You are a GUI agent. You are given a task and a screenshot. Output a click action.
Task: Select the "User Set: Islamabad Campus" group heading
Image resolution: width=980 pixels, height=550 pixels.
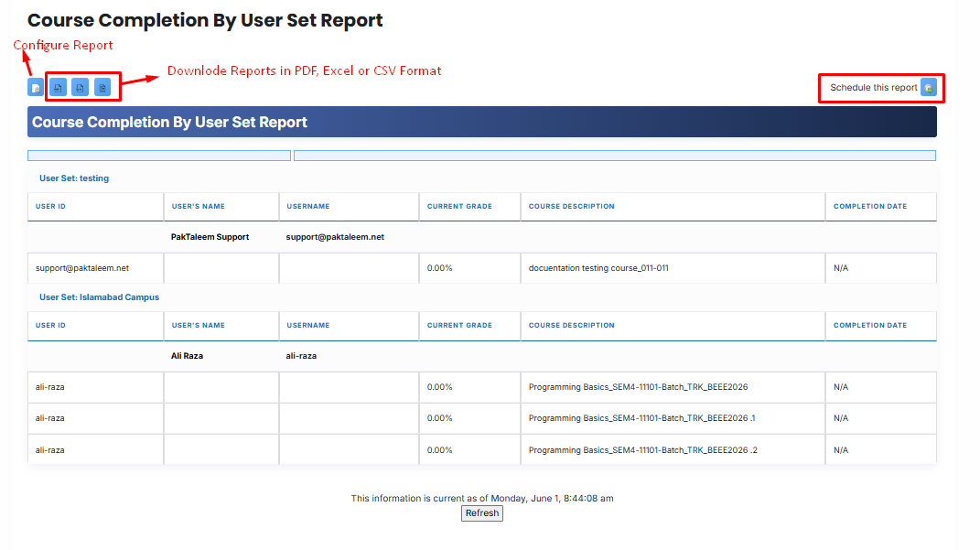tap(100, 297)
